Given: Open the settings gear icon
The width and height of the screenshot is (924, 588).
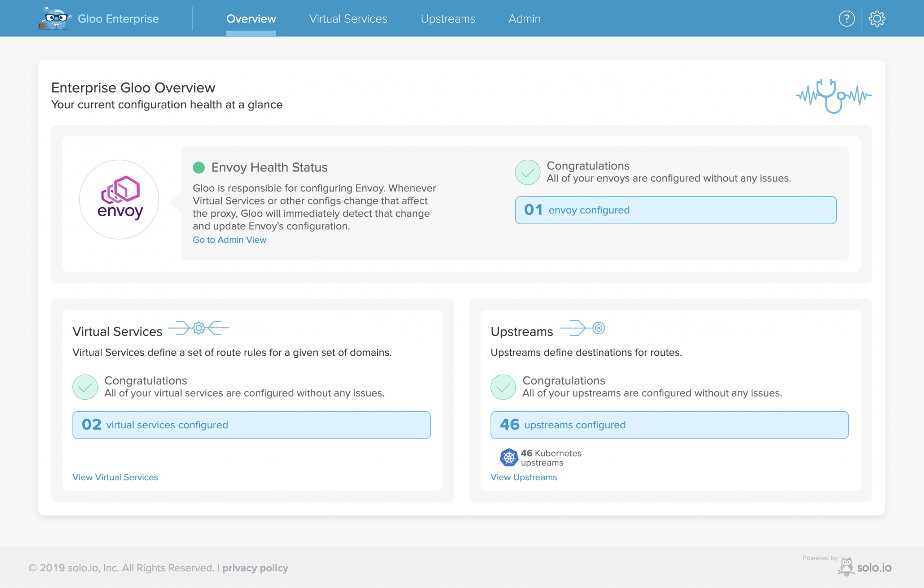Looking at the screenshot, I should click(877, 18).
